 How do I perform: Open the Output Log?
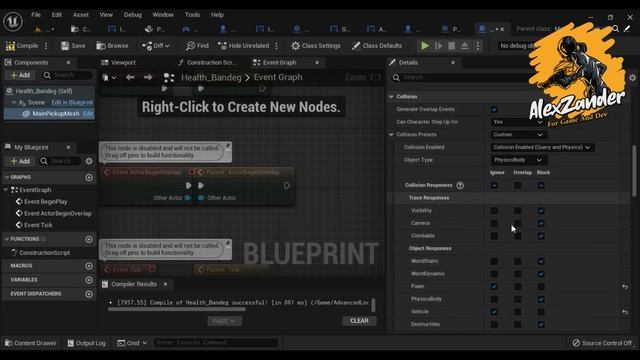(86, 343)
